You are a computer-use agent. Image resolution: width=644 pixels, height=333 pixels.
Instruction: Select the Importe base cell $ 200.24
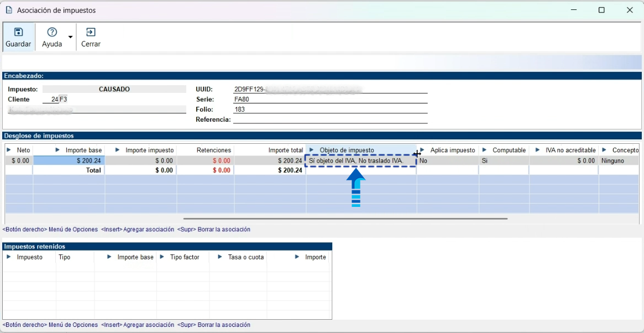(x=69, y=161)
